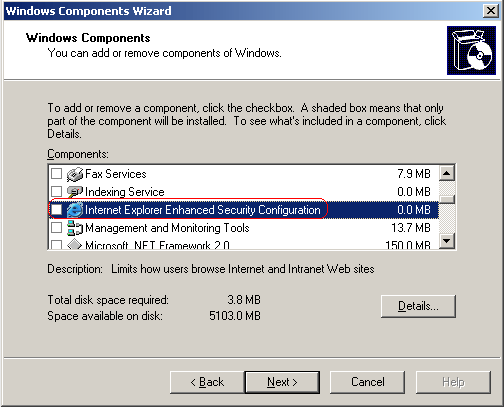Click the setup box and CD icon
504x407 pixels.
click(x=471, y=50)
